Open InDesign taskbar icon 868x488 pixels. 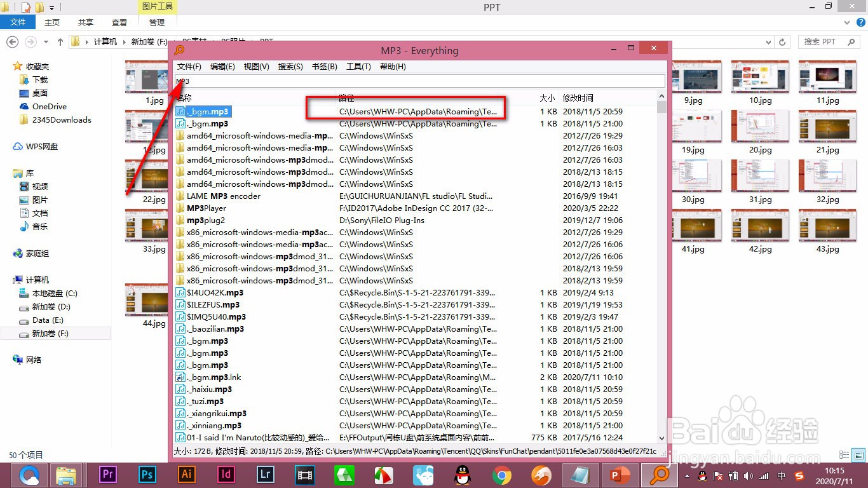coord(226,475)
